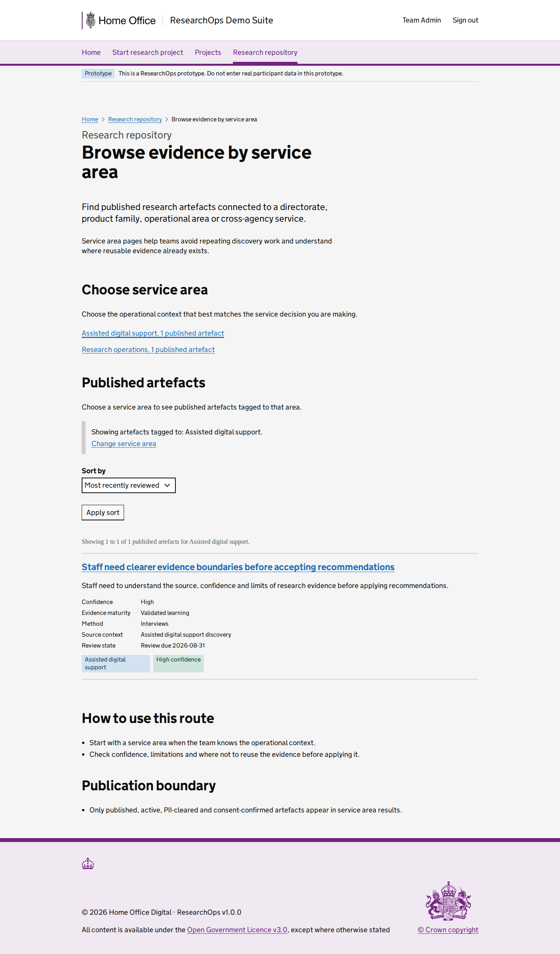The width and height of the screenshot is (560, 954).
Task: Click the footer crown icon
Action: (88, 864)
